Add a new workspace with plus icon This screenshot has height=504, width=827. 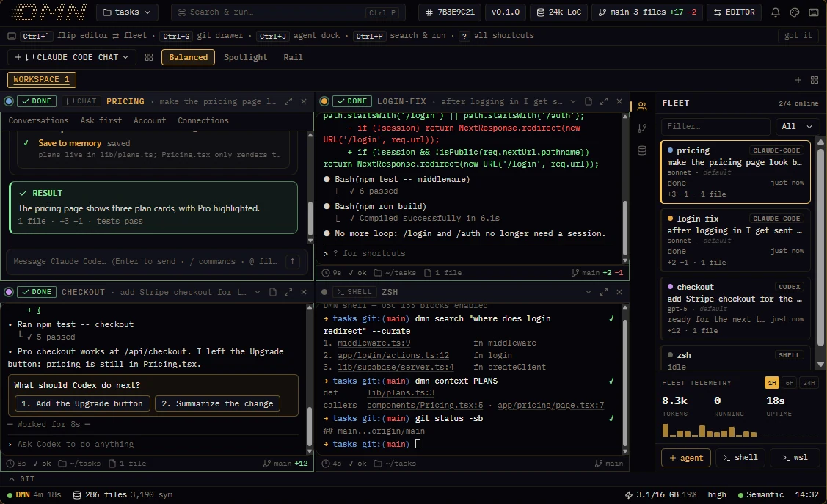(798, 80)
